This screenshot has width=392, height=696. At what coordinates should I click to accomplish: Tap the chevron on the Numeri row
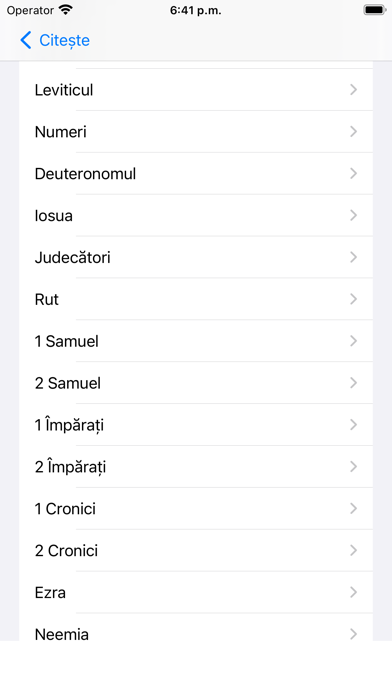pyautogui.click(x=353, y=131)
